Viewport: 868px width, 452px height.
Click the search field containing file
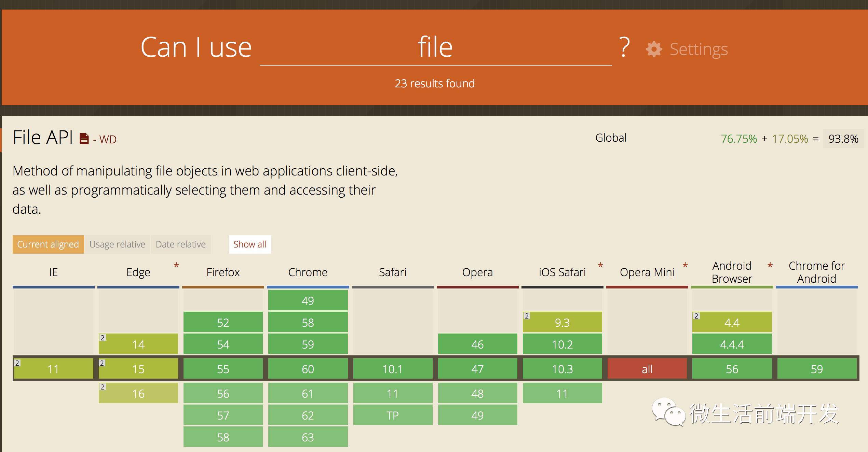point(435,48)
